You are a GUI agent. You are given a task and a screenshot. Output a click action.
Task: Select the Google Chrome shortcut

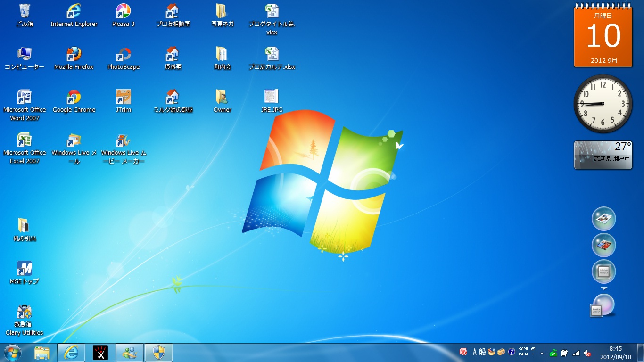point(74,101)
